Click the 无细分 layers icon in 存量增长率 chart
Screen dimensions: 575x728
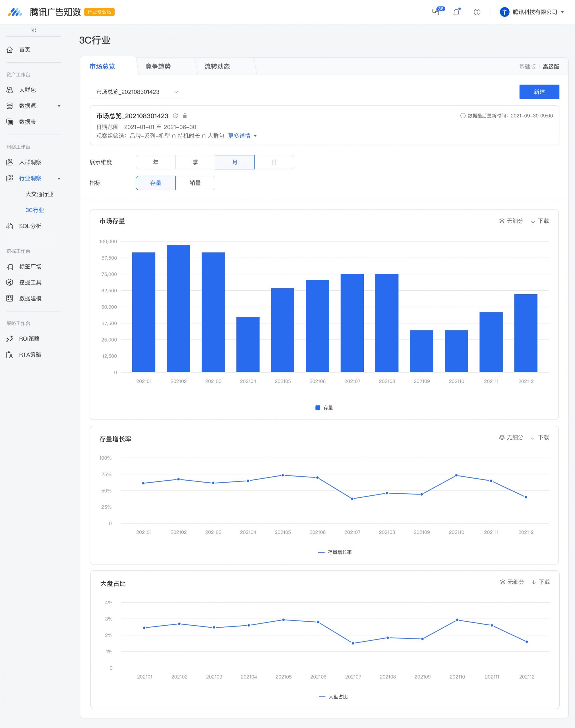502,438
